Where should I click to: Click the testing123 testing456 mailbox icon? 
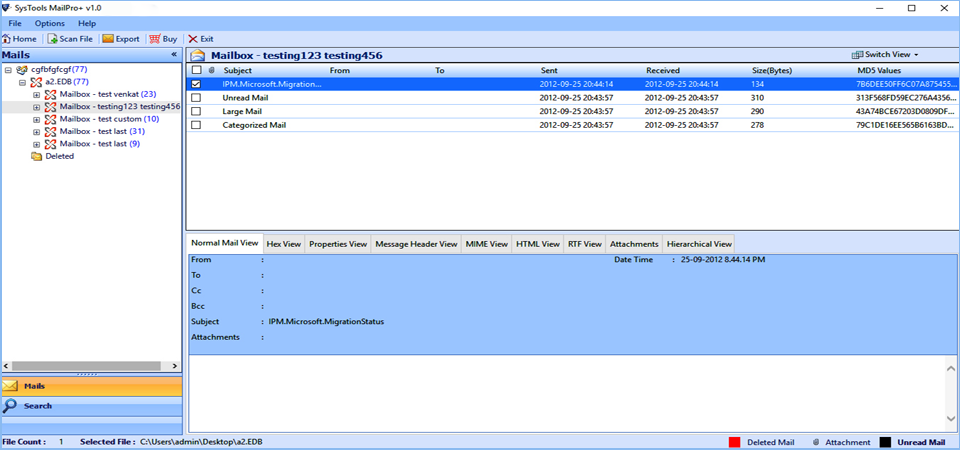pyautogui.click(x=50, y=107)
